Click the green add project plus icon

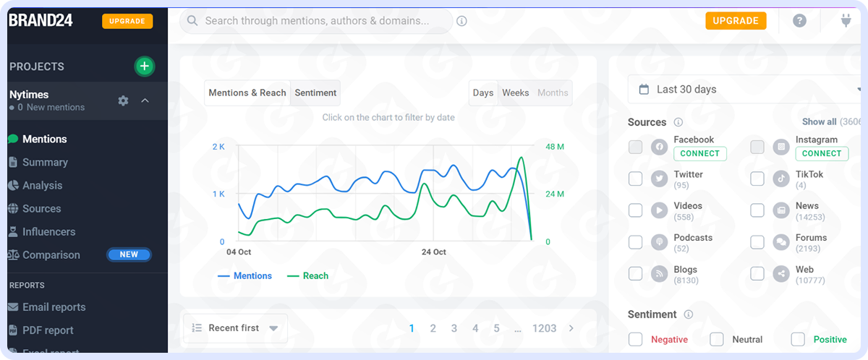click(x=145, y=67)
